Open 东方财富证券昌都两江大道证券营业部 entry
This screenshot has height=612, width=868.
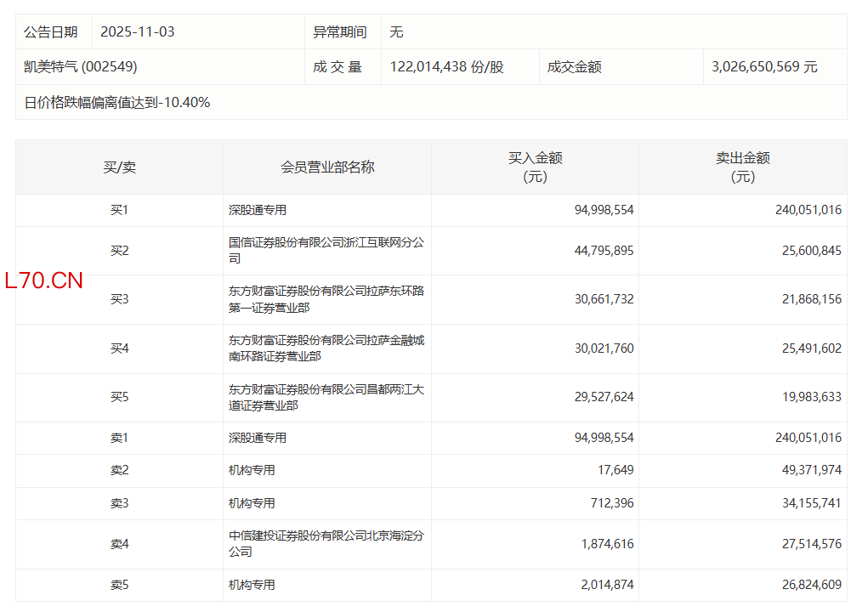point(326,398)
